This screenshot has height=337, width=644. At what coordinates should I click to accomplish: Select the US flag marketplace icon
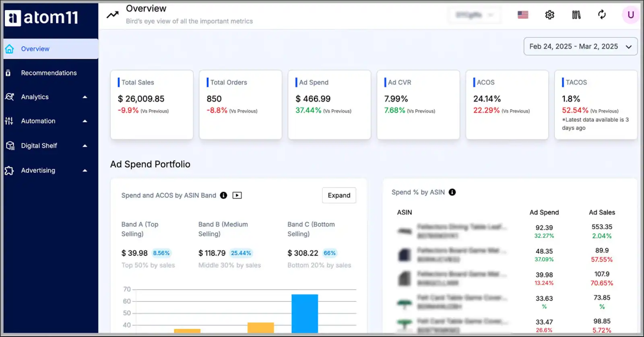(x=523, y=15)
